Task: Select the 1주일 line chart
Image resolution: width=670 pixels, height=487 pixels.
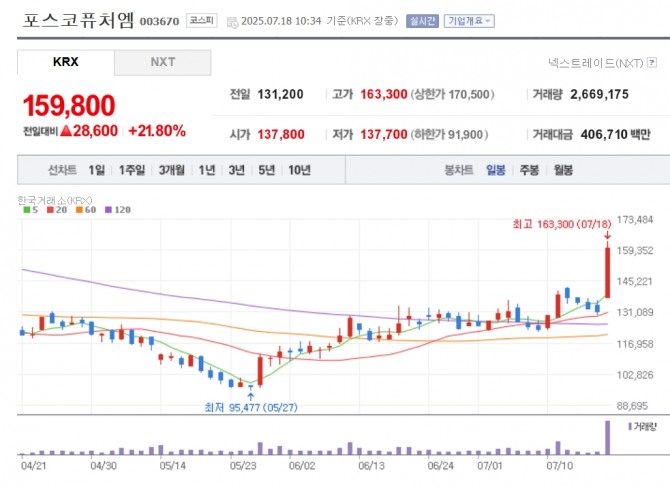Action: click(132, 170)
